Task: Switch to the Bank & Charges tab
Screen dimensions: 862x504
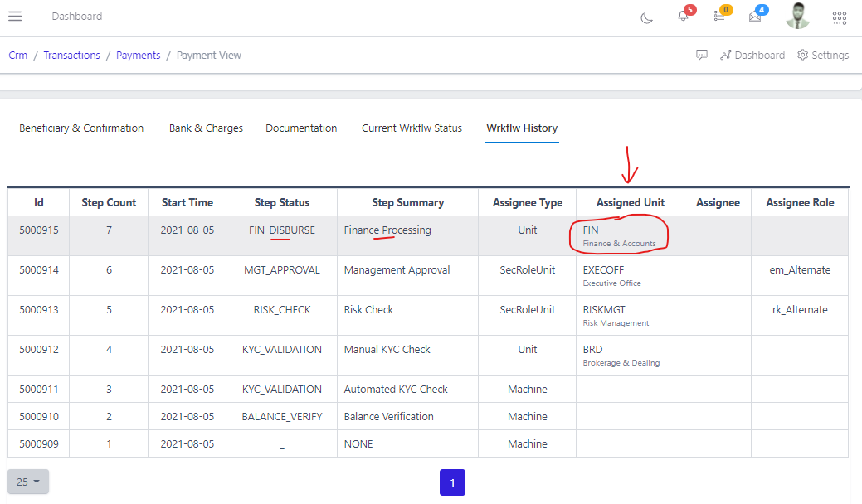Action: click(206, 128)
